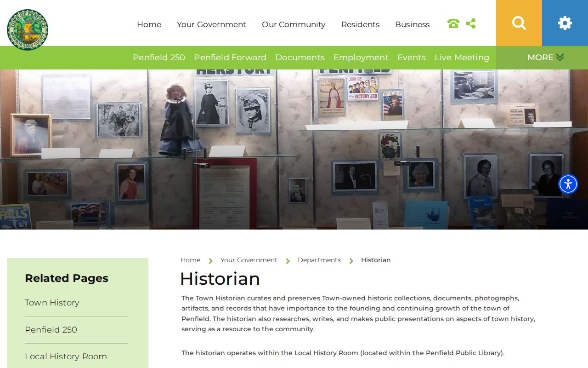Open the Our Community menu
The height and width of the screenshot is (368, 588).
294,24
